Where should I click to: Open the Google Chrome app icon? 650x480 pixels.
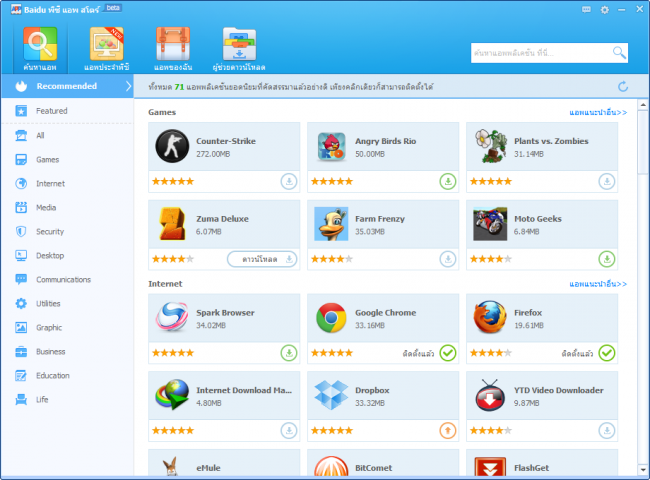(x=331, y=318)
